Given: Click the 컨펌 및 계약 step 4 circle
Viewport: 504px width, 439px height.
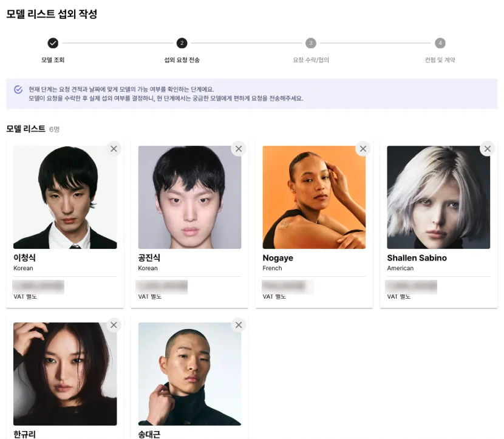Looking at the screenshot, I should [439, 43].
